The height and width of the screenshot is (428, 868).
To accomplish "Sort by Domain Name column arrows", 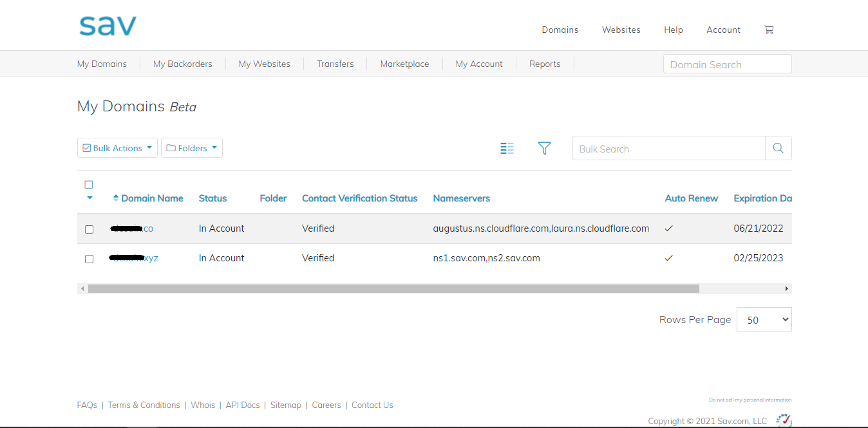I will tap(116, 198).
